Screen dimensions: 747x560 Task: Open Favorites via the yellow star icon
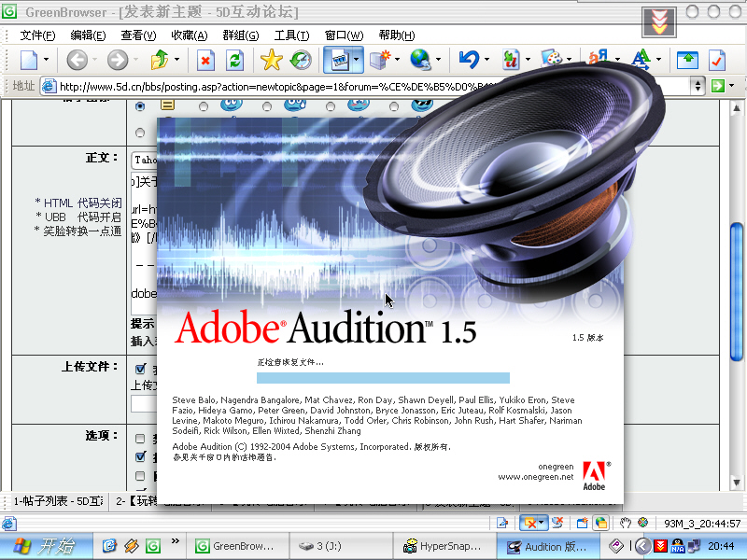[272, 60]
